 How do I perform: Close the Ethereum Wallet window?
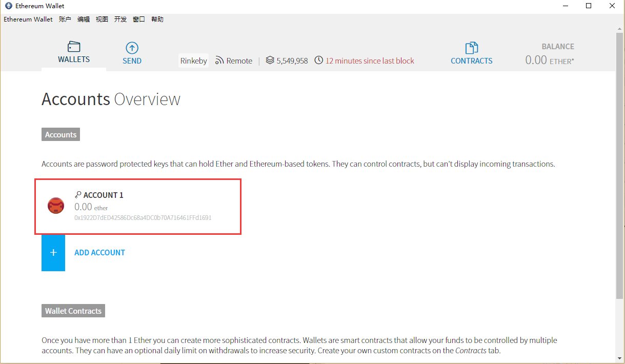coord(612,6)
